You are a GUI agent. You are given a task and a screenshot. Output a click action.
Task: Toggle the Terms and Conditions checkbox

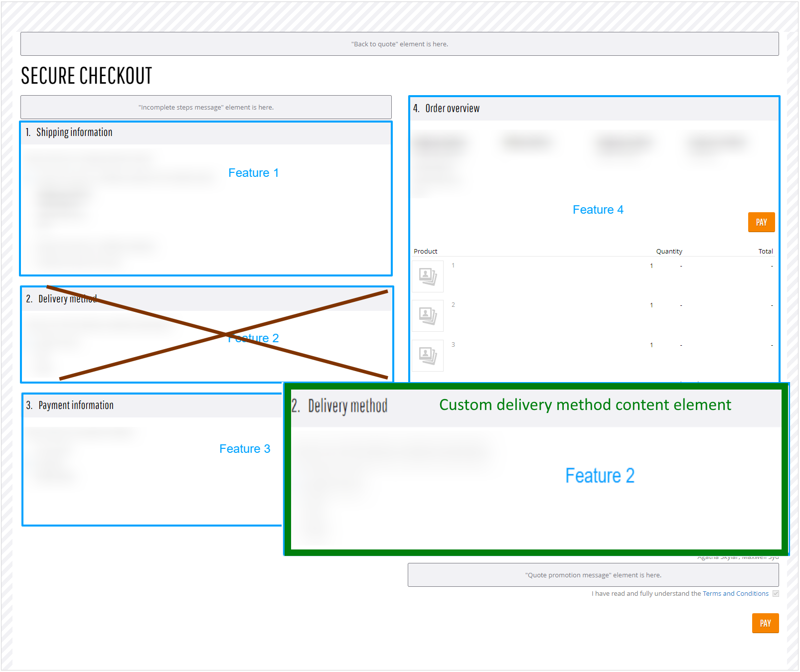776,593
